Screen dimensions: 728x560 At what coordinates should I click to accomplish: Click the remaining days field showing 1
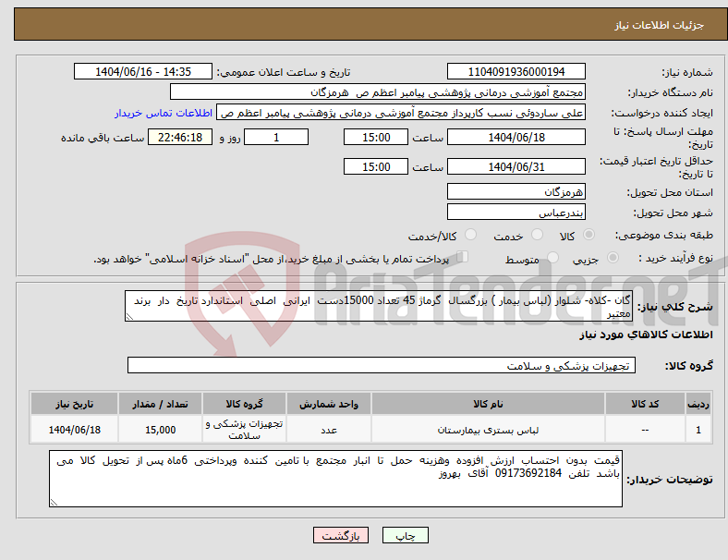coord(276,137)
